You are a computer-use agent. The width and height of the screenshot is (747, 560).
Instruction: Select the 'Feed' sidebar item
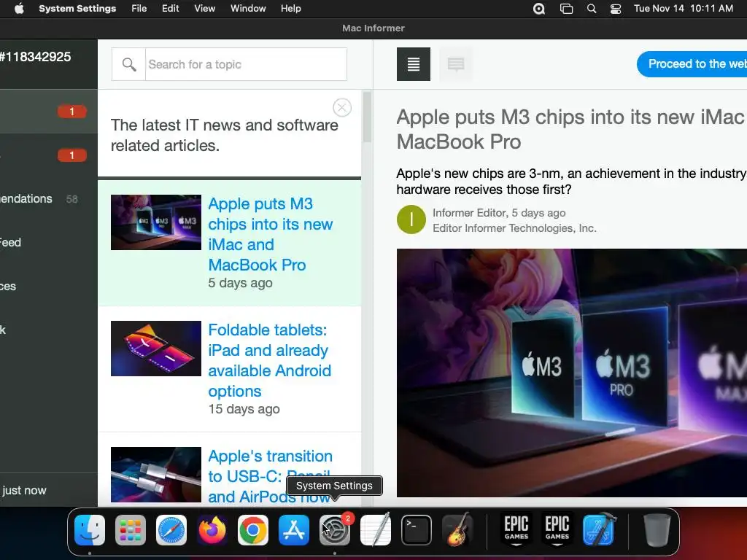49,242
